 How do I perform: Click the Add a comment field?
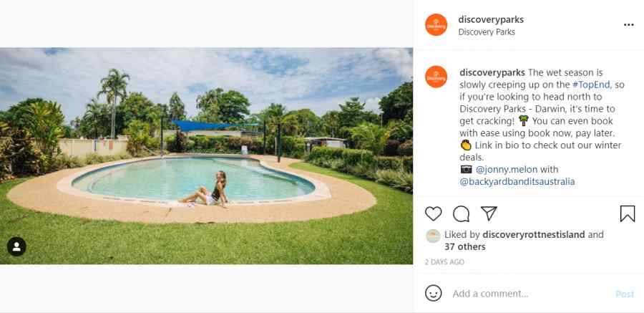coord(530,294)
